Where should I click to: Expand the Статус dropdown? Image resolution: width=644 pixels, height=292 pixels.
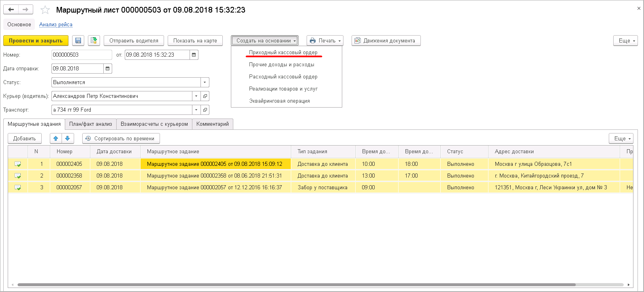tap(205, 82)
